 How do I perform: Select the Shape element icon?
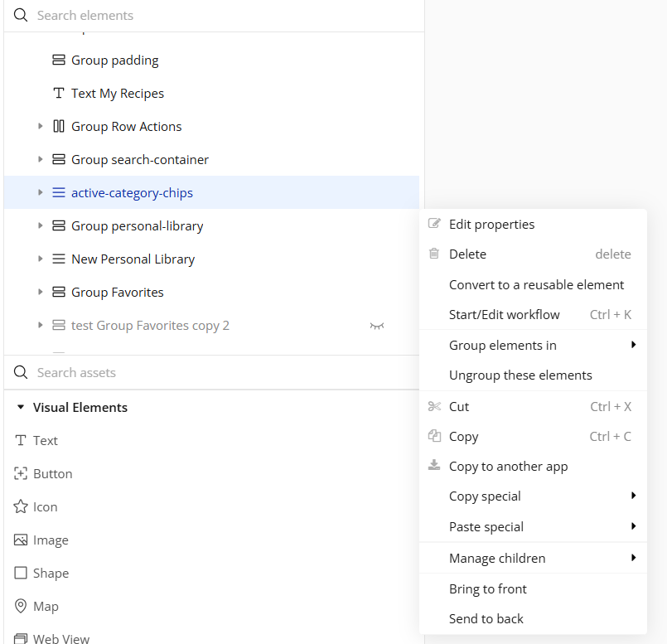pos(22,573)
